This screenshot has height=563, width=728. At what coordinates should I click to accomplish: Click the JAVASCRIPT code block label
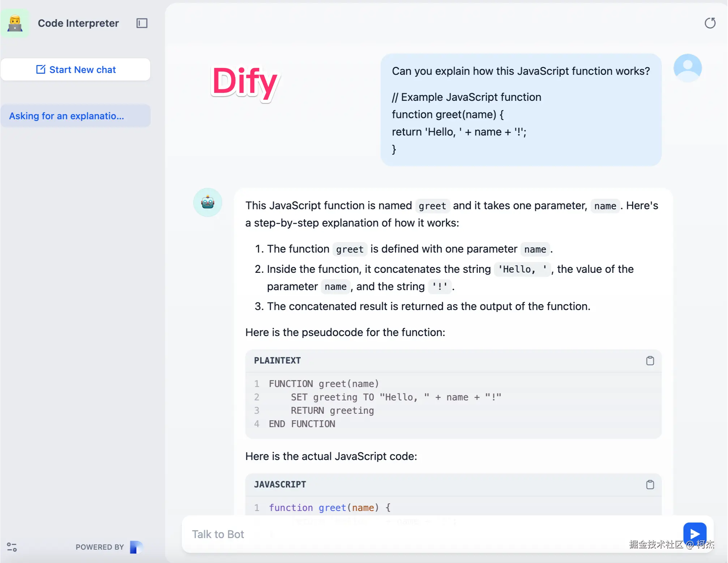click(280, 485)
